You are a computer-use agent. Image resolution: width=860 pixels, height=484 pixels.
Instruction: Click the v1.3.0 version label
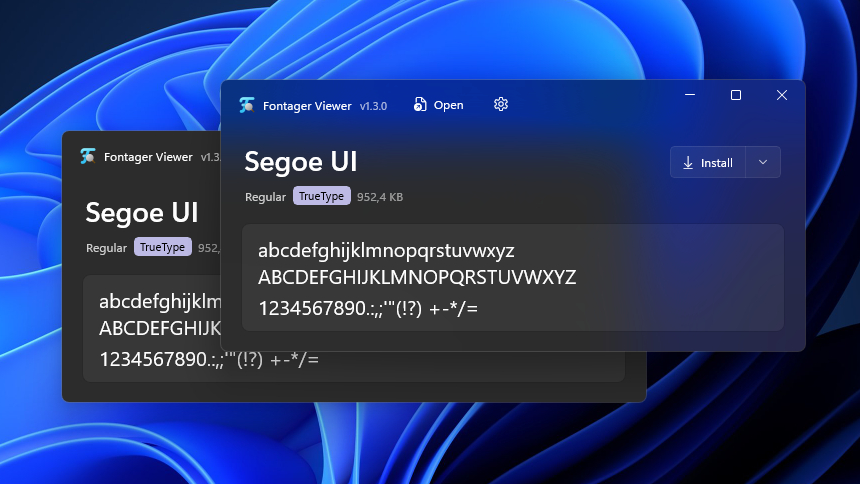pos(374,106)
